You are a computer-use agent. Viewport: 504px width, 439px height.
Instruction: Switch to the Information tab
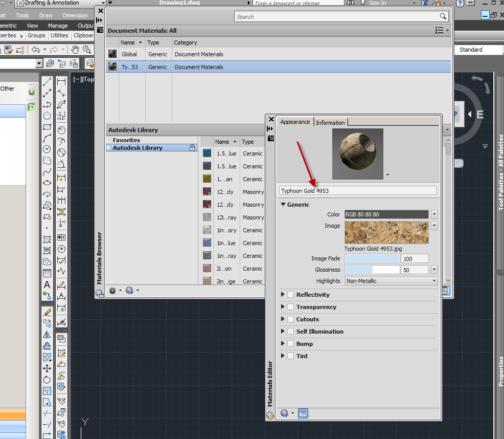[330, 123]
